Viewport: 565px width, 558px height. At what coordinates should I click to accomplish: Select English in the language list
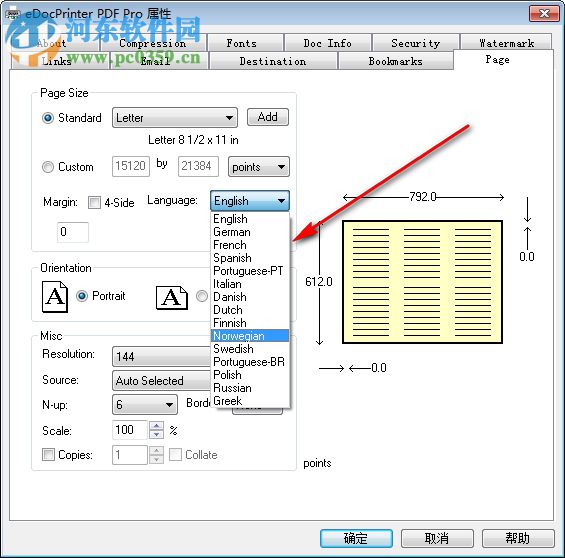(x=250, y=219)
